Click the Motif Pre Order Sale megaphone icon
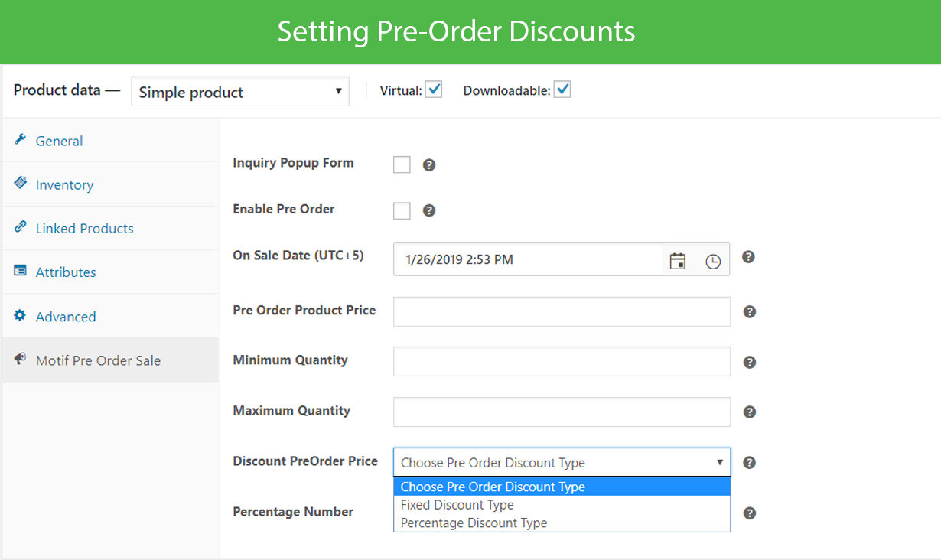This screenshot has height=560, width=941. tap(21, 359)
